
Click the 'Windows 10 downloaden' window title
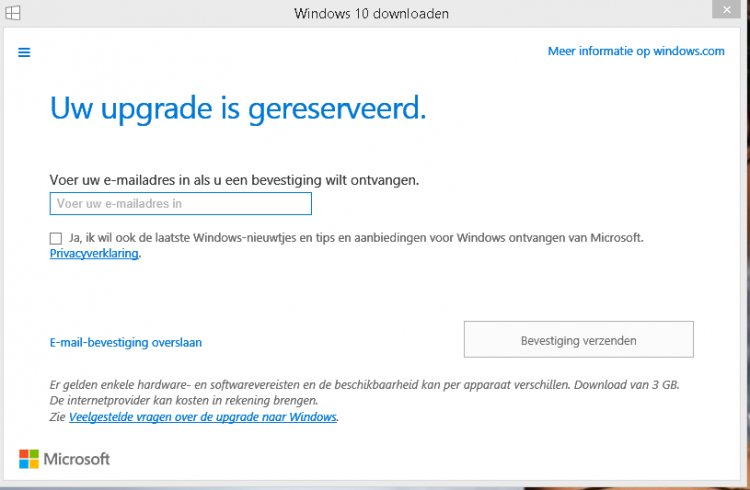(x=371, y=13)
